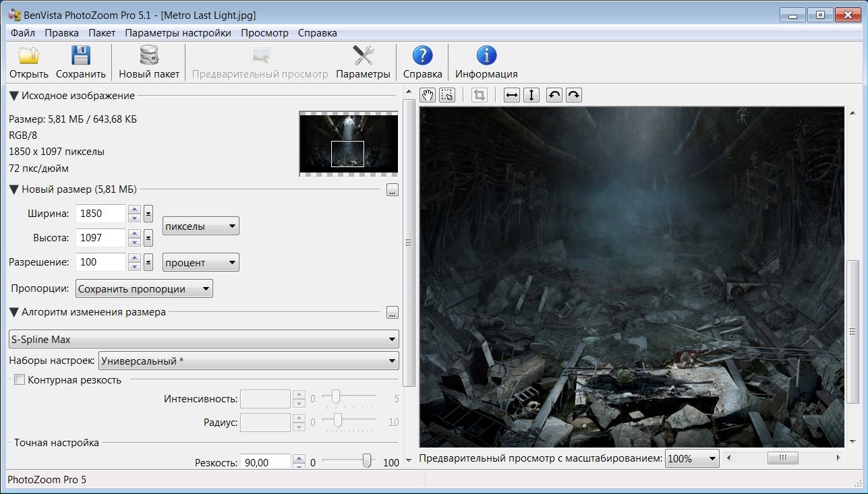Click the panel splitter grip handle
868x494 pixels.
click(408, 243)
